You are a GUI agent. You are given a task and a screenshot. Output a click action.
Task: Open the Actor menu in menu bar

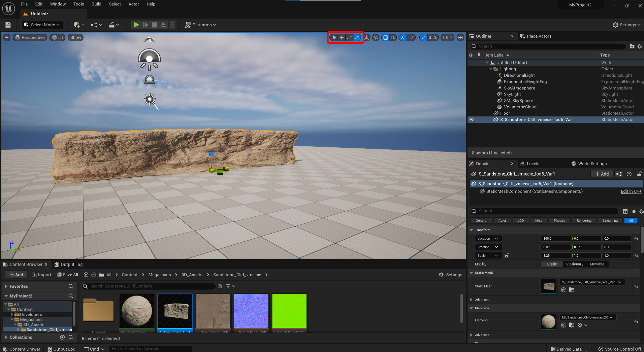[133, 4]
